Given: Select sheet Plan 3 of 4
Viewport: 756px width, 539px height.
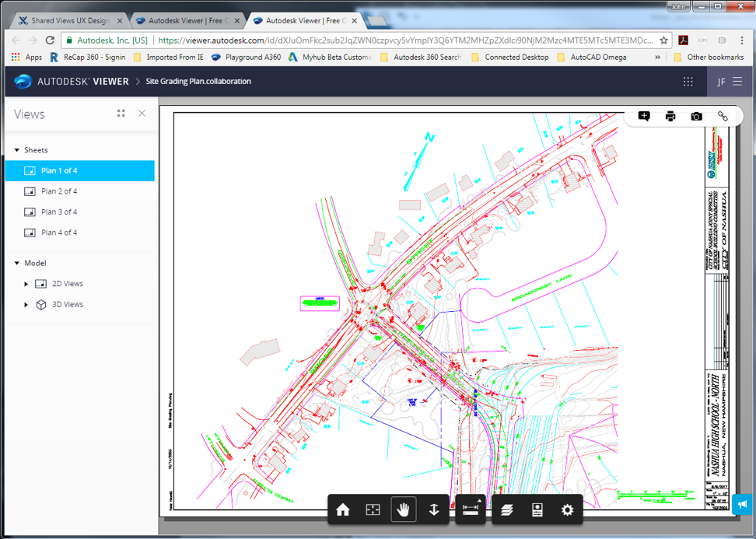Looking at the screenshot, I should coord(59,212).
